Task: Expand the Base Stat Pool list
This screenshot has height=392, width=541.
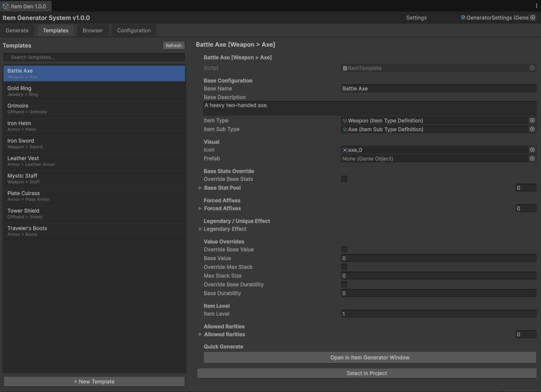Action: click(200, 188)
